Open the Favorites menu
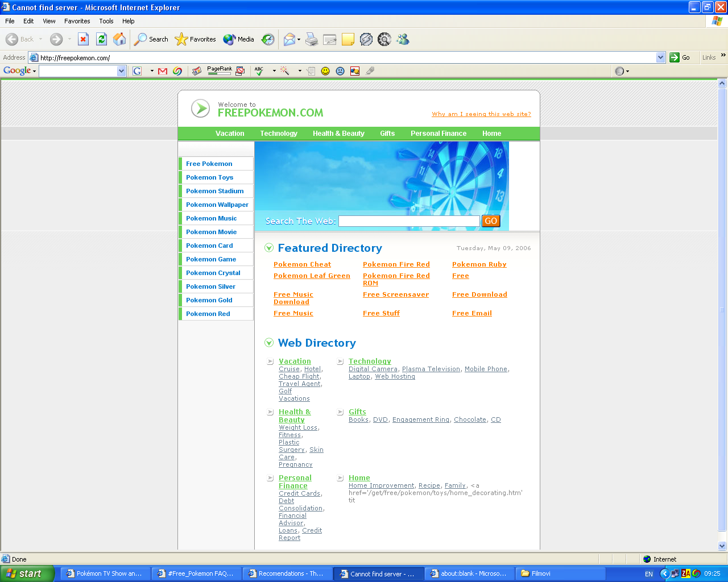The image size is (728, 582). pyautogui.click(x=77, y=21)
